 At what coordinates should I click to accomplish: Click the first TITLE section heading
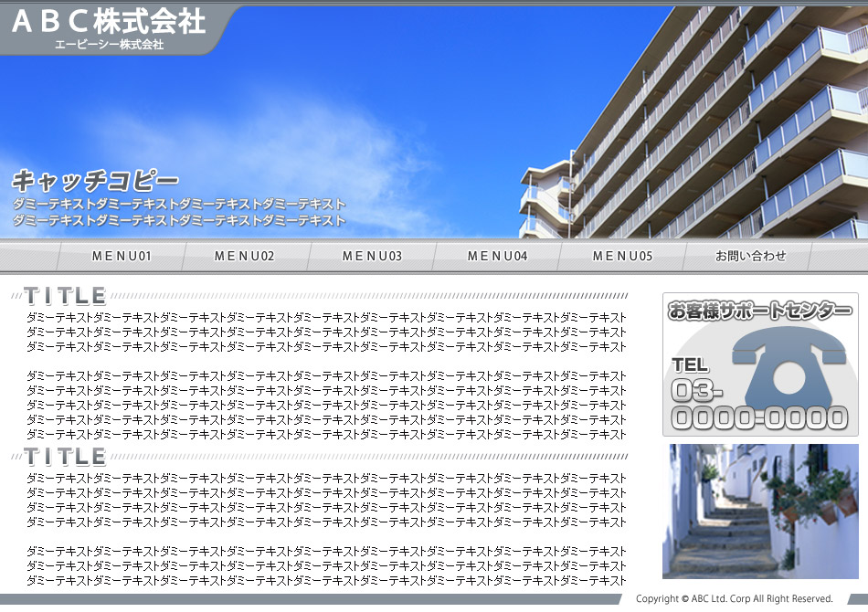[x=65, y=296]
